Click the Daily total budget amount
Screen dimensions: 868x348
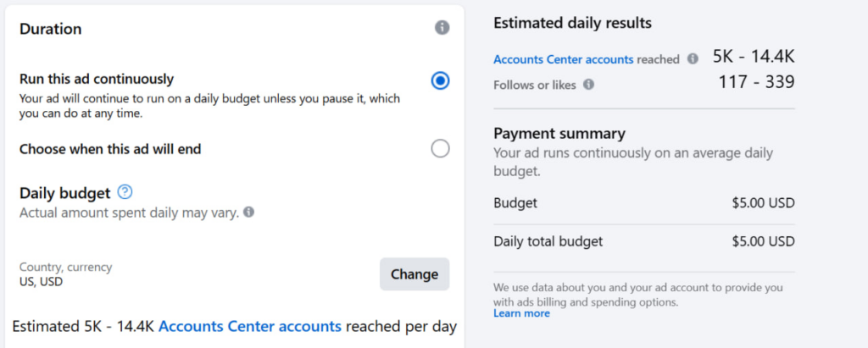(764, 241)
